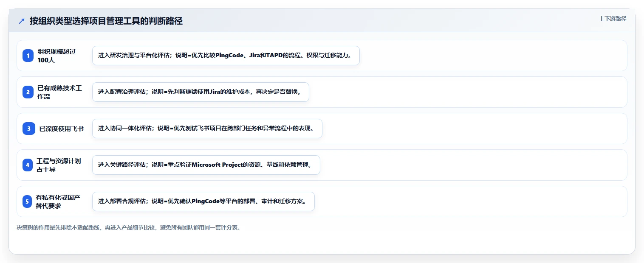Image resolution: width=644 pixels, height=263 pixels.
Task: Click the step 1 number badge
Action: coord(28,56)
